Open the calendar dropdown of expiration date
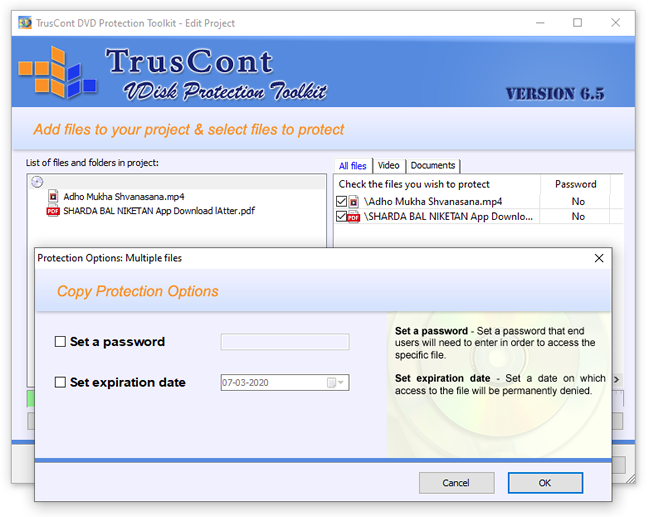Viewport: 649px width, 517px height. point(336,382)
